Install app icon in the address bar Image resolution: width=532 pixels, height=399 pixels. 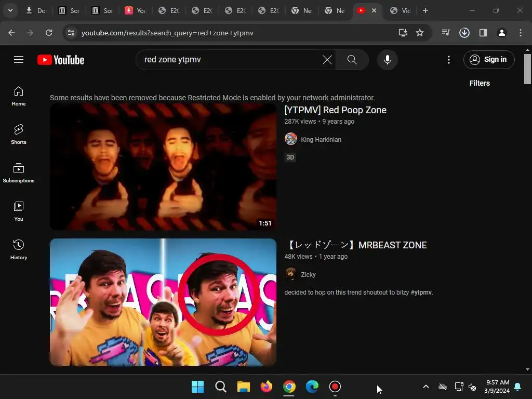(403, 33)
